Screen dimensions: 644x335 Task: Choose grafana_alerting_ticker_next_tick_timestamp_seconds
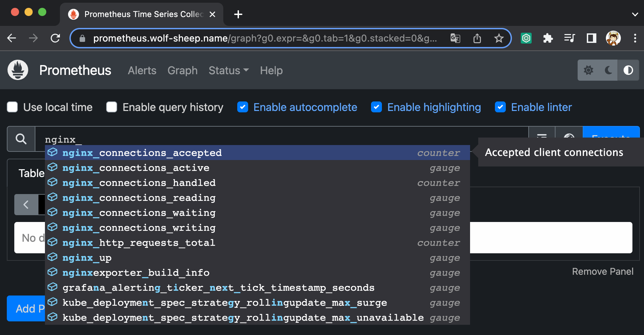(x=257, y=287)
